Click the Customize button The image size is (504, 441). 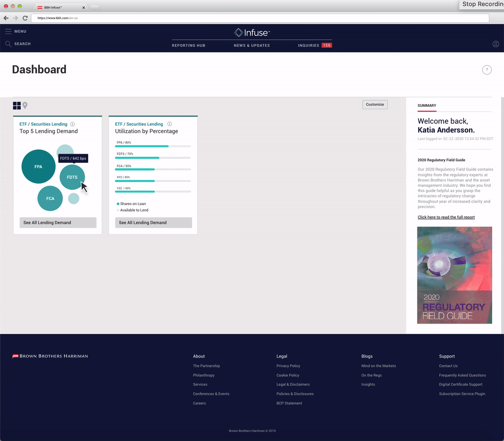pos(375,104)
